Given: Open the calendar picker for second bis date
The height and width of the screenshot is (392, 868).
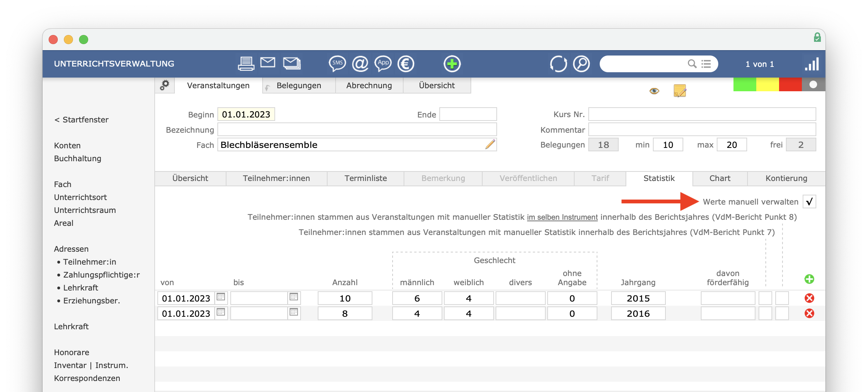Looking at the screenshot, I should tap(294, 313).
